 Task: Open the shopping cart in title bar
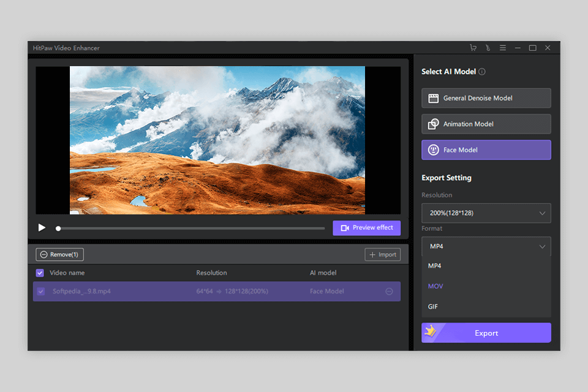pyautogui.click(x=472, y=47)
